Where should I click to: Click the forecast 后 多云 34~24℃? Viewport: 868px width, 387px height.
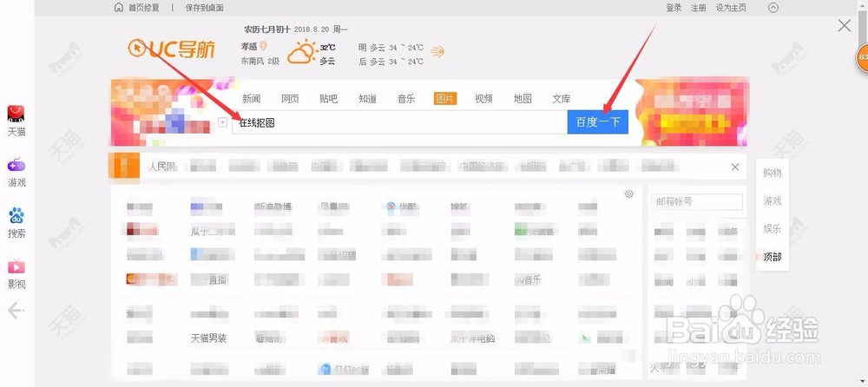[x=391, y=62]
